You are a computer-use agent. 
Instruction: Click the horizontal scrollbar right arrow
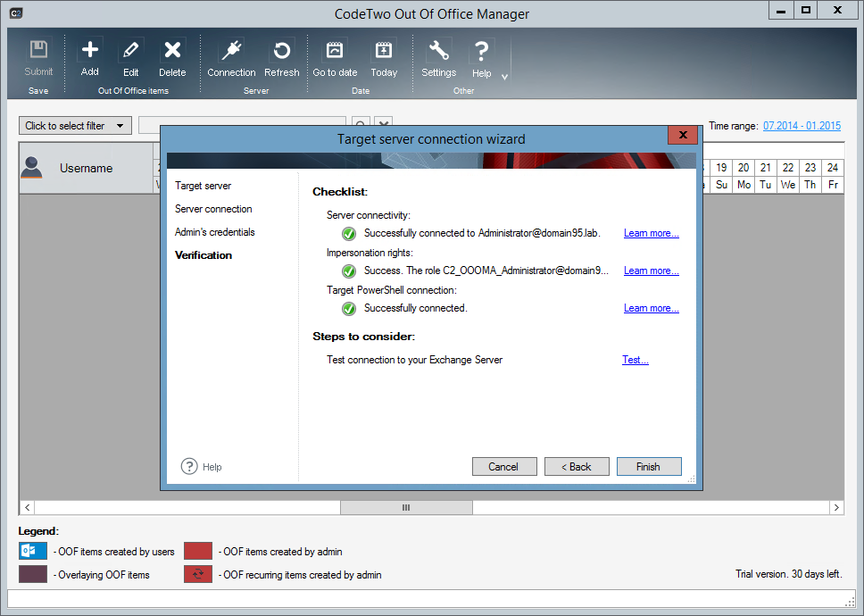tap(836, 507)
